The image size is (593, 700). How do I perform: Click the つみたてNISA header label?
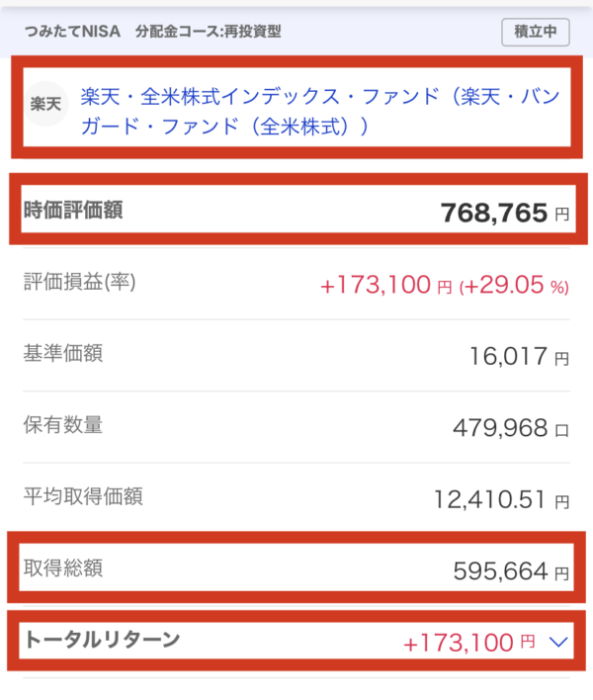(x=72, y=32)
